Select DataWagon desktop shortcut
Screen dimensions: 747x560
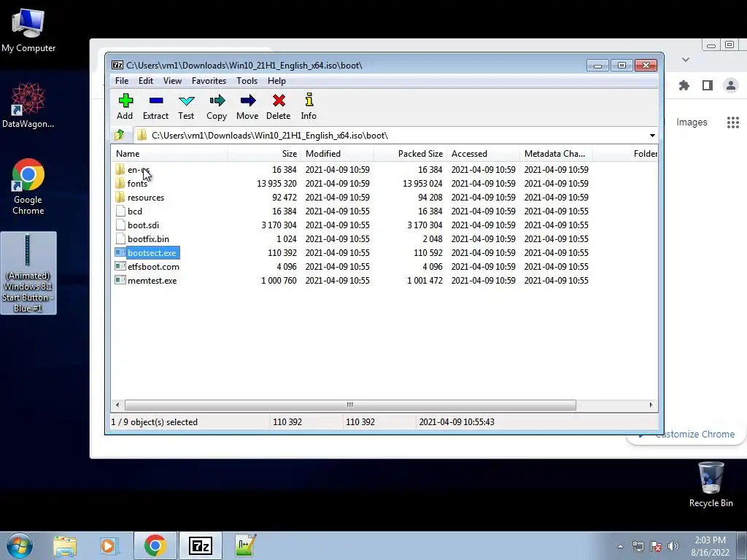click(x=28, y=105)
